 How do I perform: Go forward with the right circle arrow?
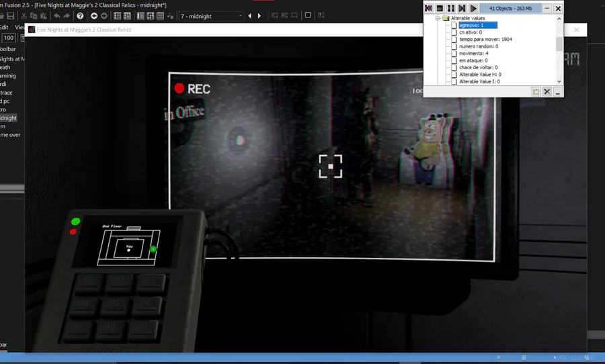tap(104, 16)
